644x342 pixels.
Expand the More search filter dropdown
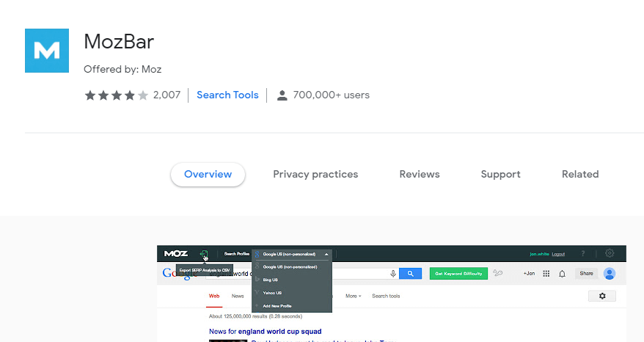[x=354, y=296]
